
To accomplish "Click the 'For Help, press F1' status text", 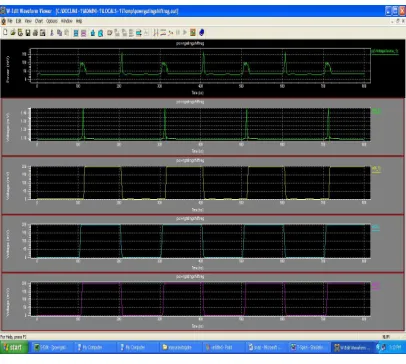I will pyautogui.click(x=13, y=337).
